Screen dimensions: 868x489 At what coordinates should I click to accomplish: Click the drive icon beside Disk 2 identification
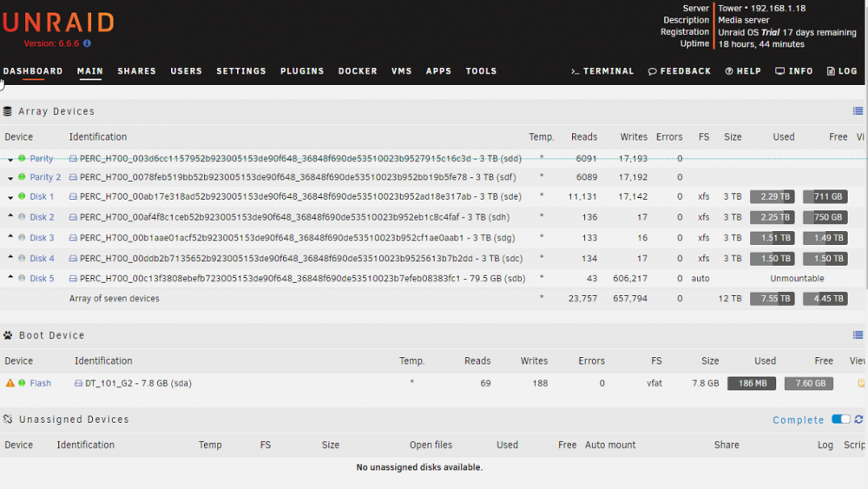pyautogui.click(x=73, y=217)
